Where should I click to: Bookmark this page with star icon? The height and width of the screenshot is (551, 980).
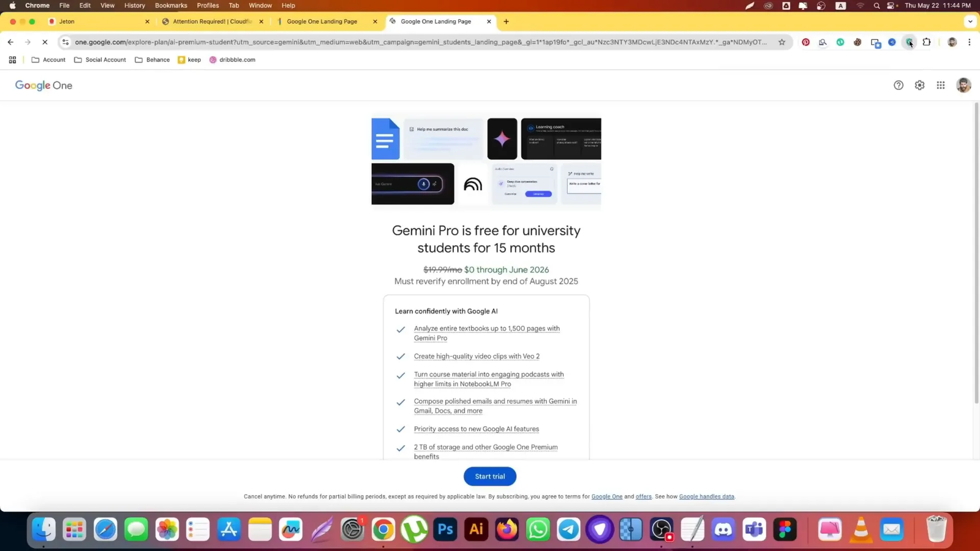pos(782,42)
